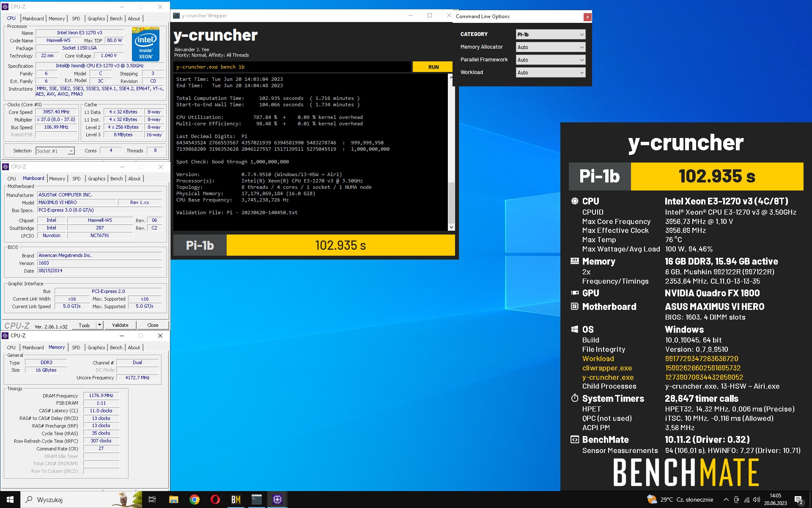Close Command Line Options with red X

pyautogui.click(x=587, y=17)
